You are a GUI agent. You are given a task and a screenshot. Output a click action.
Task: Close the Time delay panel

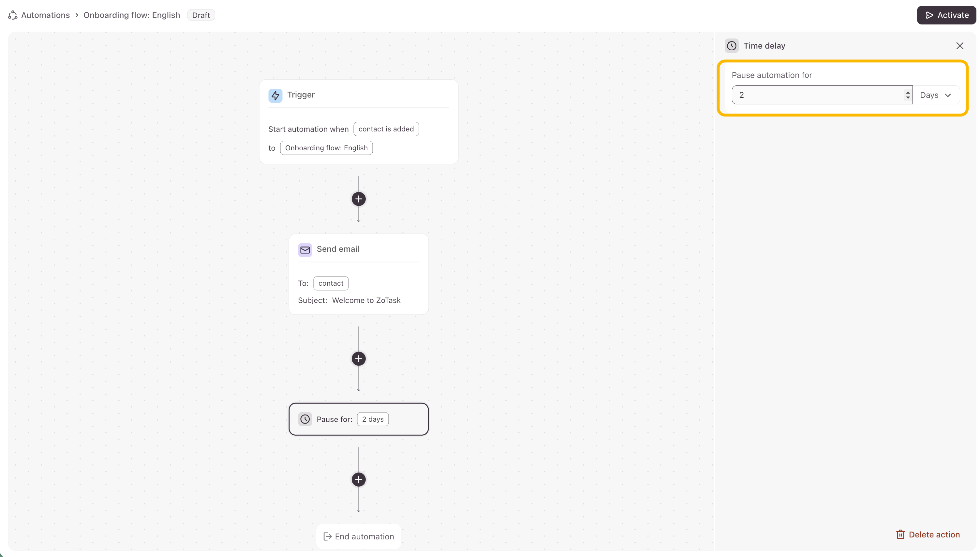959,46
